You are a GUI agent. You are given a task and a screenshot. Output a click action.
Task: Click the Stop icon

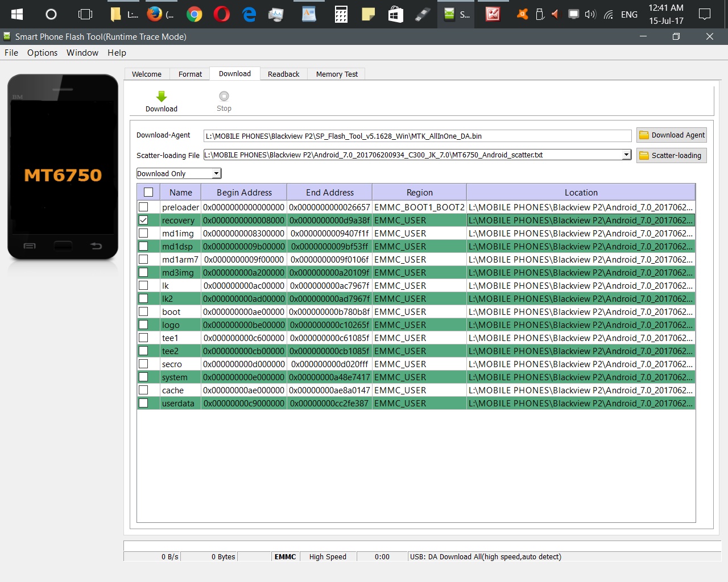coord(224,96)
